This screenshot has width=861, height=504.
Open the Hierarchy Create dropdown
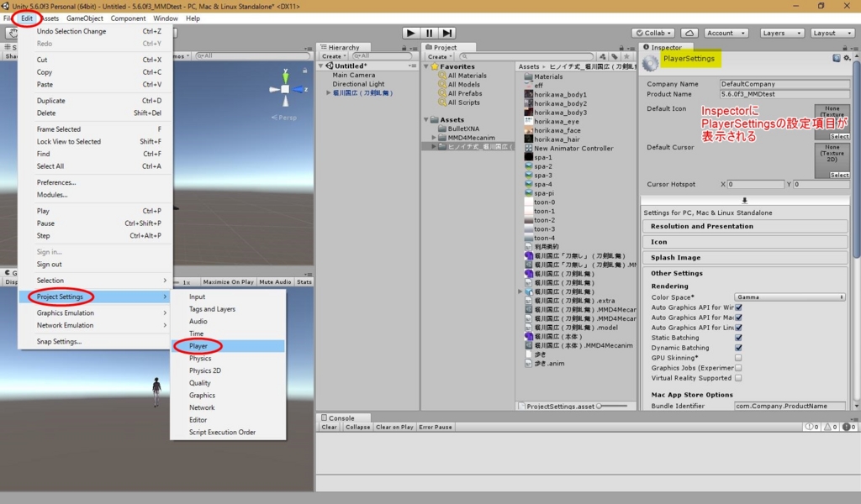(333, 56)
